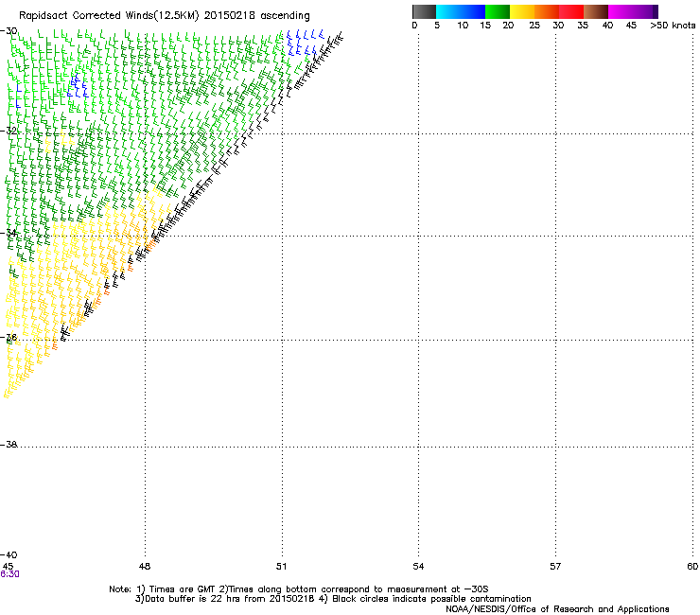Click the "35" label under the color bar
This screenshot has width=700, height=615.
pos(583,26)
